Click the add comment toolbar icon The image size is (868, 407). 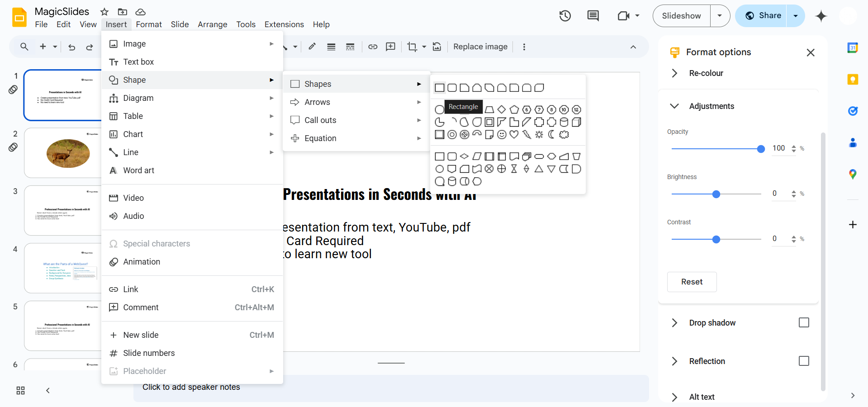(391, 47)
